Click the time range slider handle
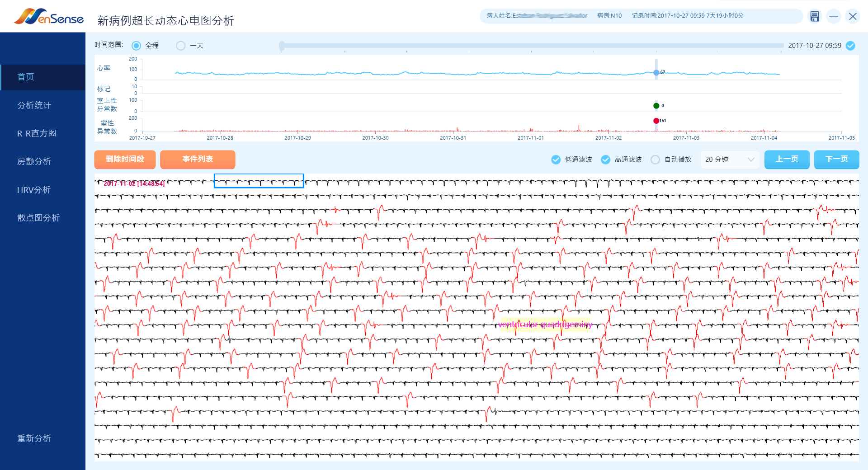The width and height of the screenshot is (868, 470). pyautogui.click(x=282, y=46)
